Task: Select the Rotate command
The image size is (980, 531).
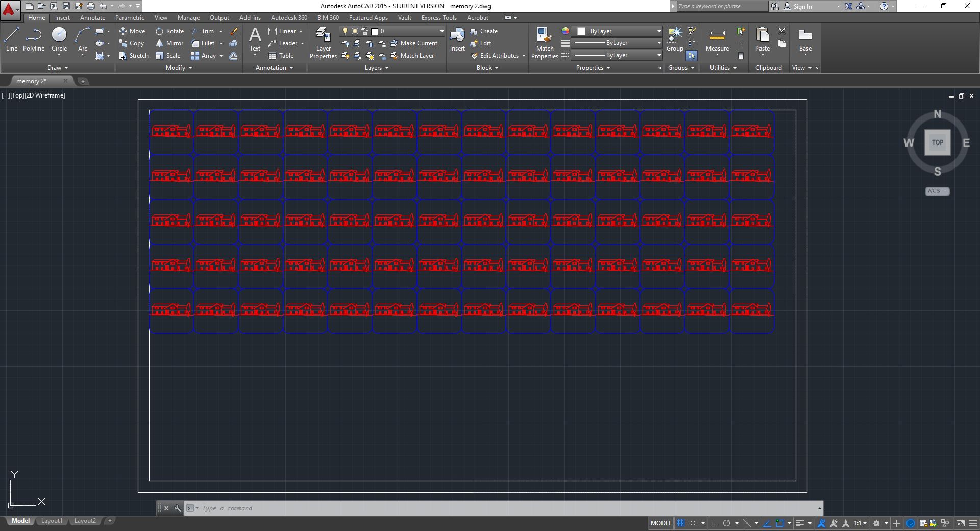Action: pyautogui.click(x=170, y=31)
